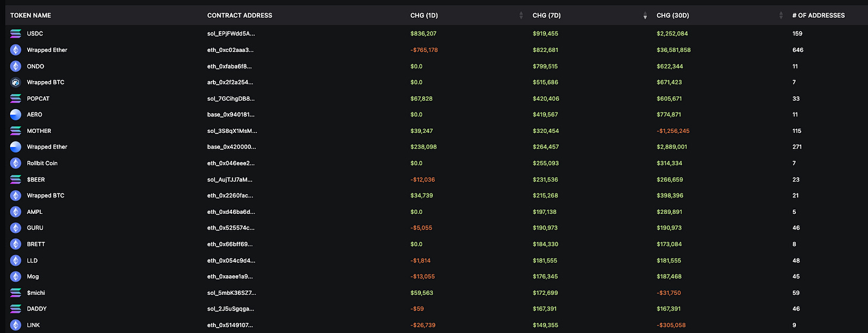
Task: Click the 7D change value $919,455
Action: [x=545, y=34]
